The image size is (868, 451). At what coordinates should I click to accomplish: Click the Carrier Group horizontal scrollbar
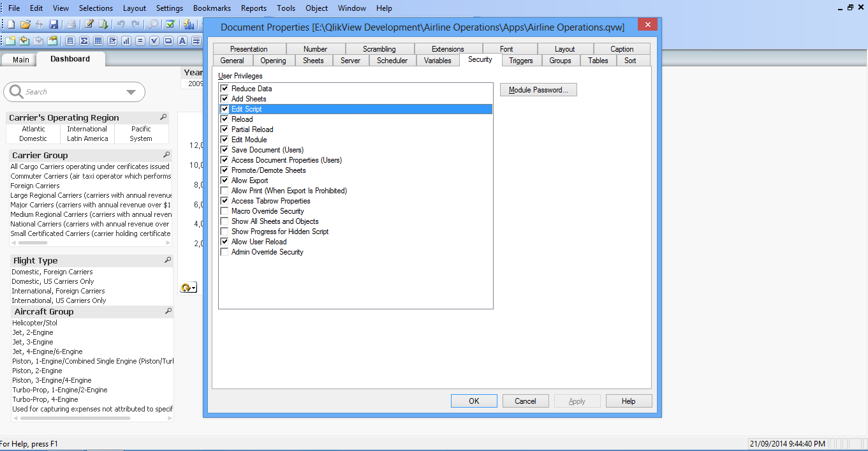(x=91, y=243)
